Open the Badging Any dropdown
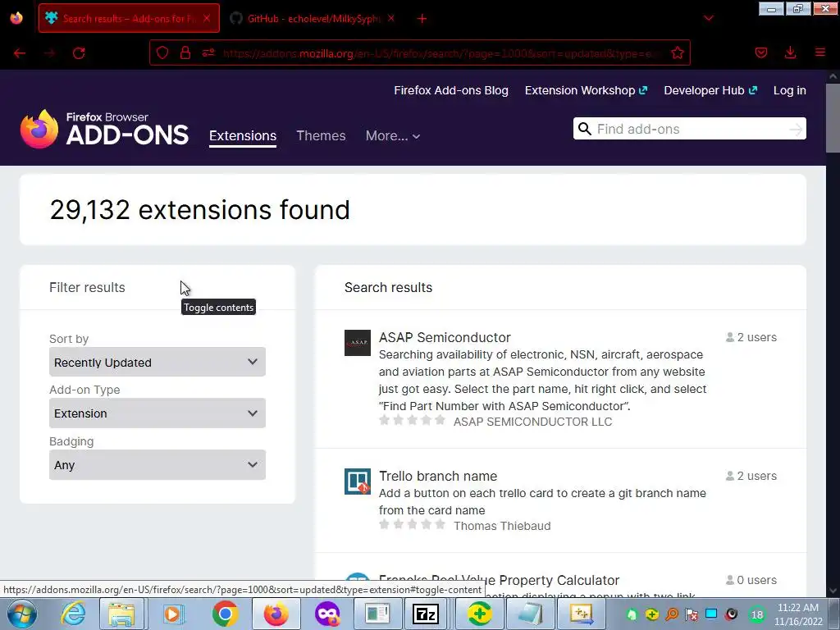 [x=157, y=465]
